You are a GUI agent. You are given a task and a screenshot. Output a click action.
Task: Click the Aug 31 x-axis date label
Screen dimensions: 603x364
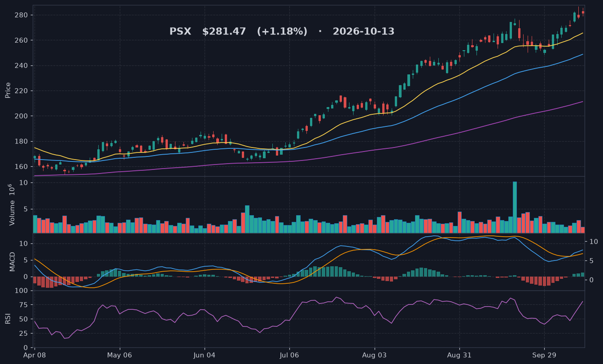point(459,355)
